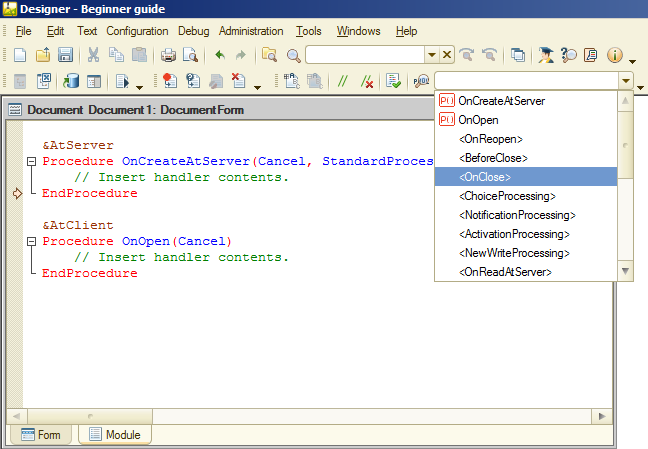Open the Text menu
648x449 pixels.
pos(87,31)
